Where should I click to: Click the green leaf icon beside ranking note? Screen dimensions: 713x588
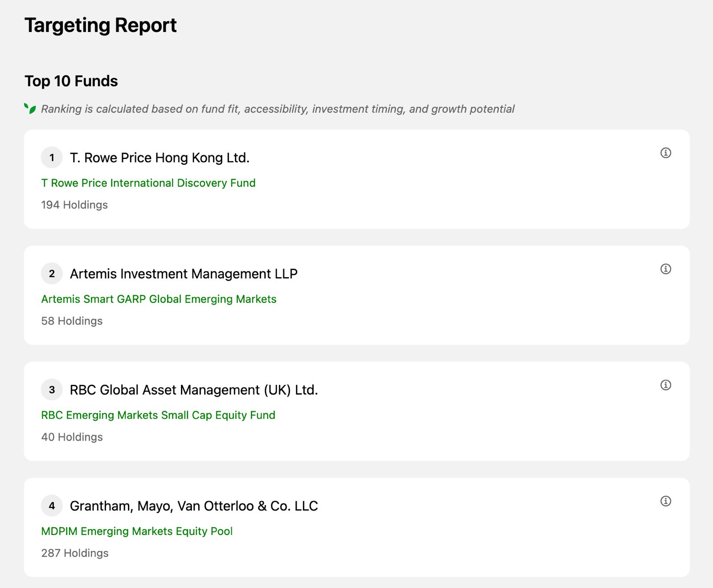pyautogui.click(x=30, y=108)
